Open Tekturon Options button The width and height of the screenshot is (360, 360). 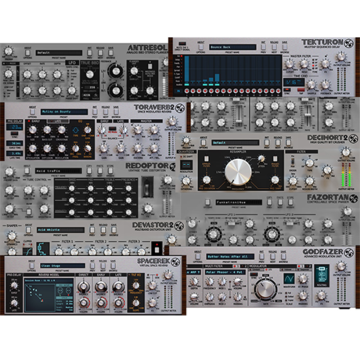click(201, 47)
